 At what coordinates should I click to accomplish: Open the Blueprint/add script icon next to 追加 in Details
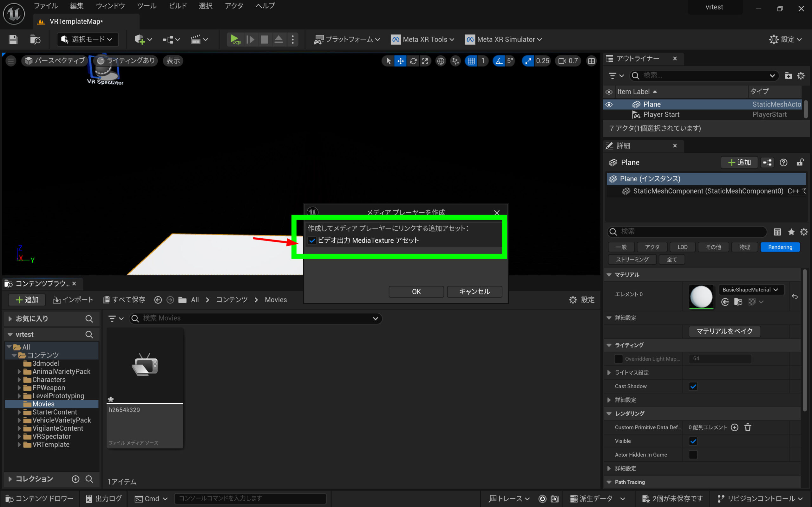[767, 163]
